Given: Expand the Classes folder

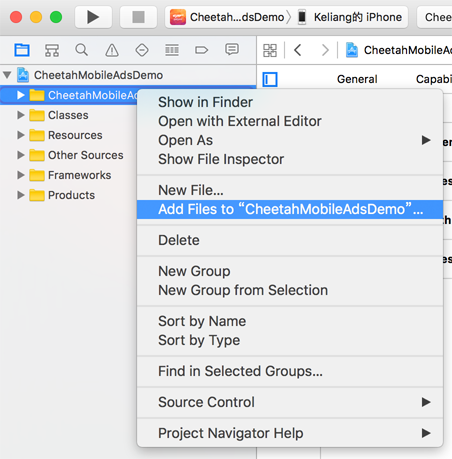Looking at the screenshot, I should (x=21, y=115).
